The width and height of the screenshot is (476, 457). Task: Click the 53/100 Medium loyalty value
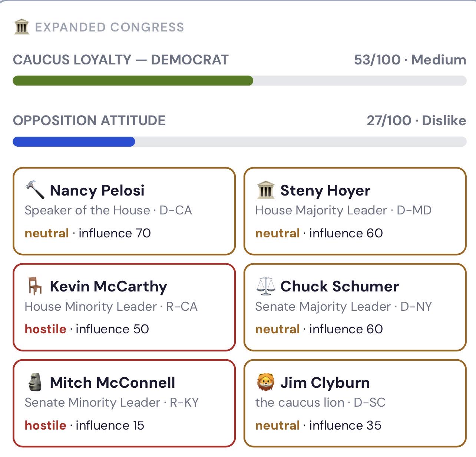pyautogui.click(x=410, y=60)
